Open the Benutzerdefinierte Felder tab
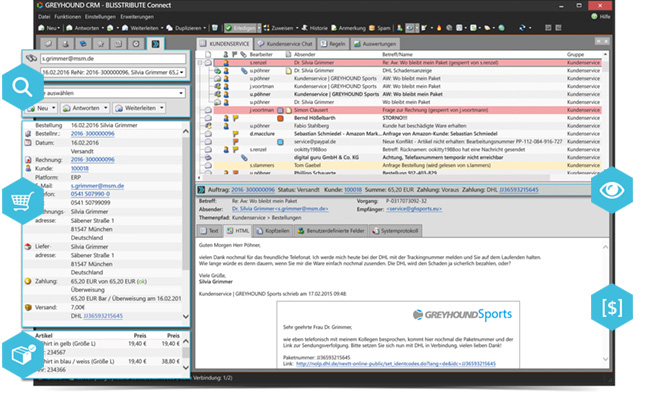This screenshot has height=396, width=650. (x=331, y=231)
